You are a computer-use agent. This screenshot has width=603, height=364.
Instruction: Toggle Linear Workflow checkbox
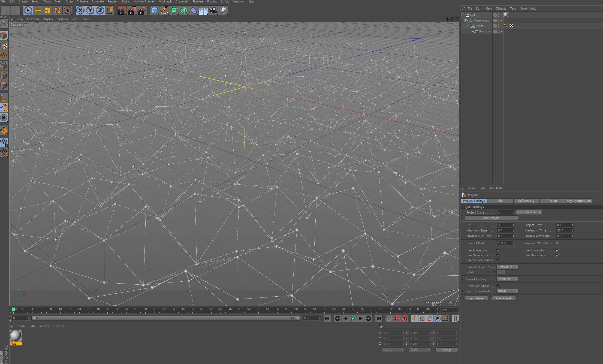(498, 286)
